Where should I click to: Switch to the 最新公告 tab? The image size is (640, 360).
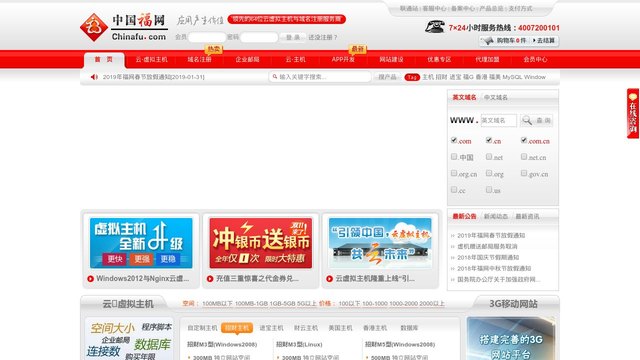pos(464,216)
